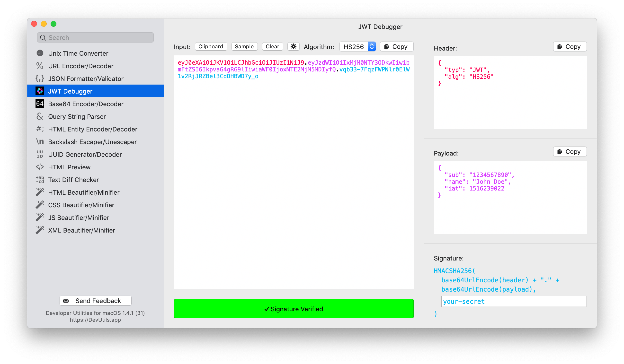Image resolution: width=624 pixels, height=364 pixels.
Task: Open JWT input settings via gear icon
Action: 293,46
